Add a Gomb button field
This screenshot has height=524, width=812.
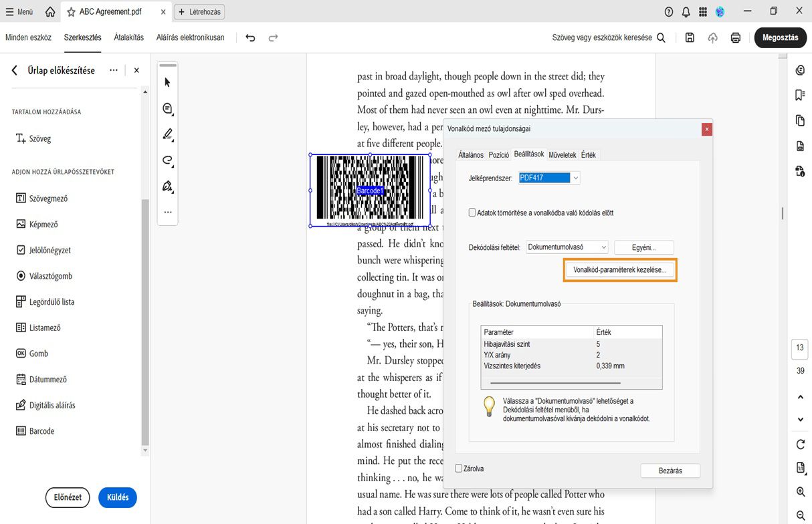click(32, 354)
